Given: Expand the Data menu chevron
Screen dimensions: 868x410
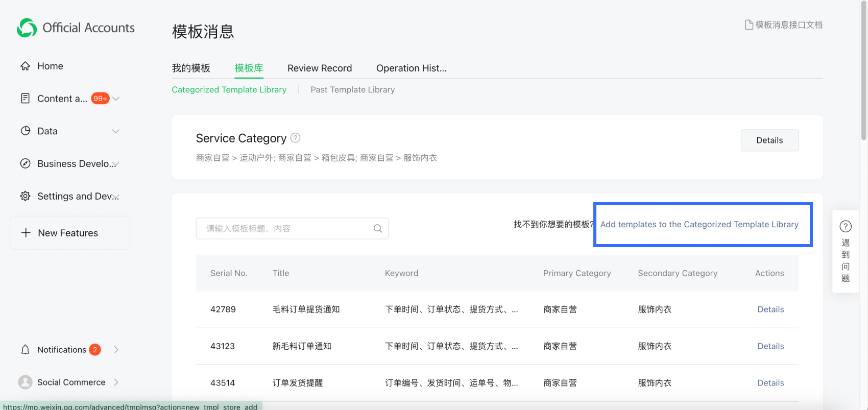Looking at the screenshot, I should pyautogui.click(x=116, y=131).
